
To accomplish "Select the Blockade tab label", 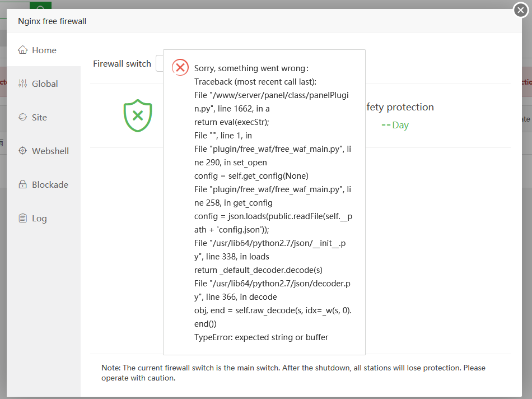I will 50,185.
